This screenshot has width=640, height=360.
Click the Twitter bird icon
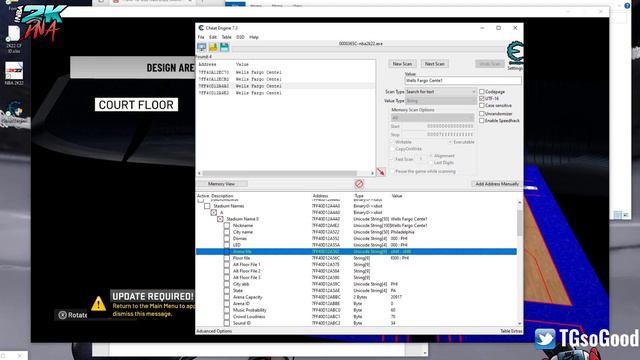tap(545, 339)
